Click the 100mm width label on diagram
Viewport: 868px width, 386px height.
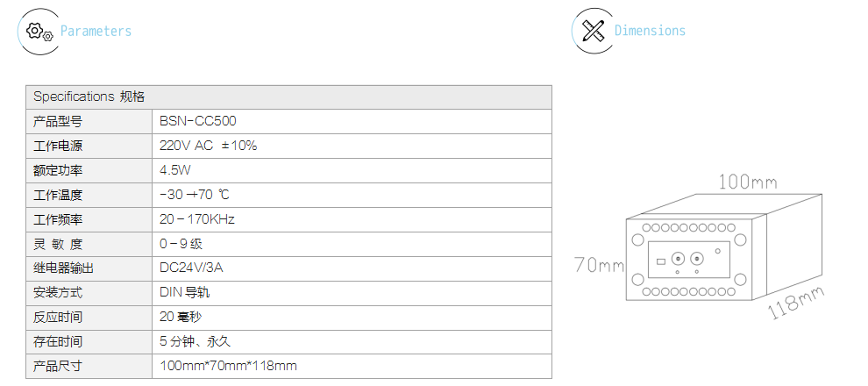click(747, 182)
